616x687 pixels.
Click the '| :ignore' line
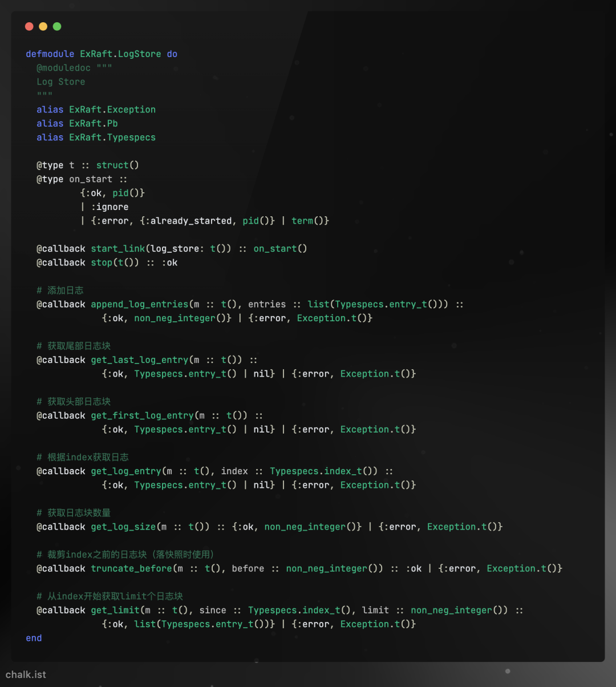104,207
